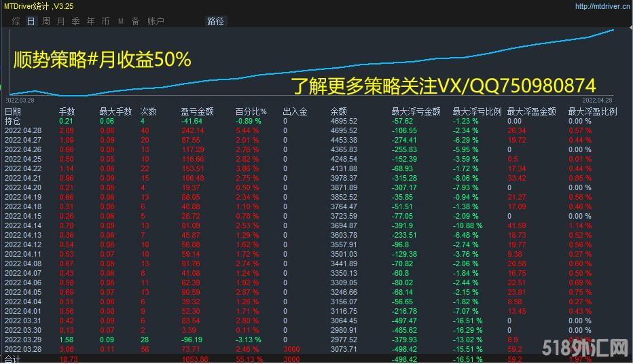Click the 合计 totals row label
Viewport: 633px width, 364px height.
(12, 359)
